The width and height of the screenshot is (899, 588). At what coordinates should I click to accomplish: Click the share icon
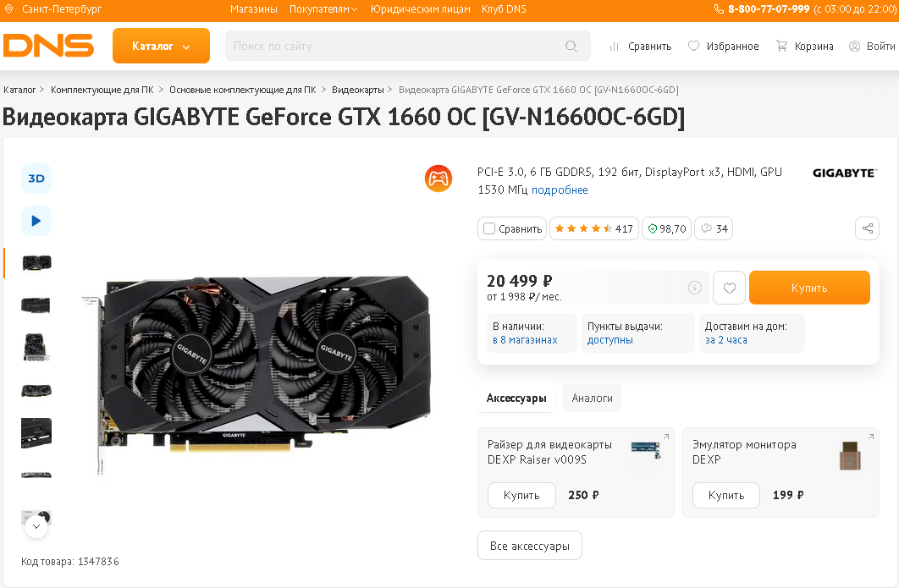868,228
